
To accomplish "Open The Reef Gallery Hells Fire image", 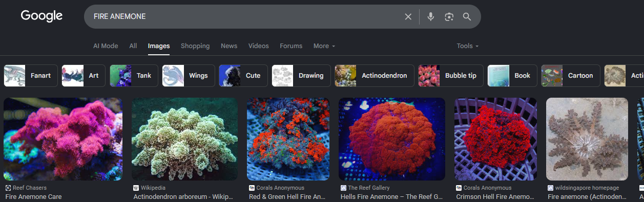I will pos(392,139).
